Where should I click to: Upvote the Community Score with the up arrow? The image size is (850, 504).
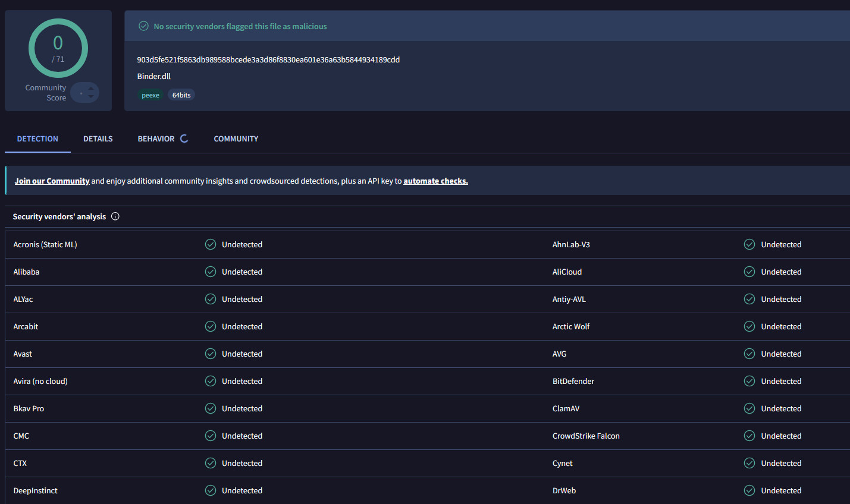click(91, 89)
